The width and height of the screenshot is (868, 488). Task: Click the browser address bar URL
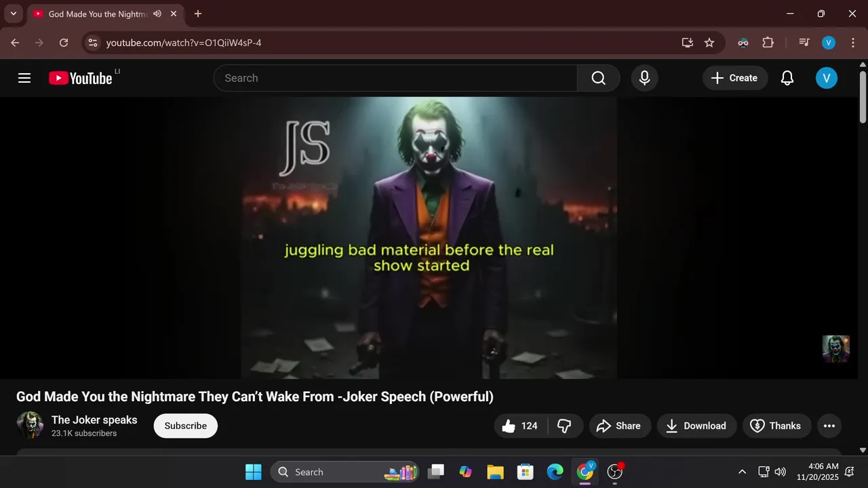184,43
